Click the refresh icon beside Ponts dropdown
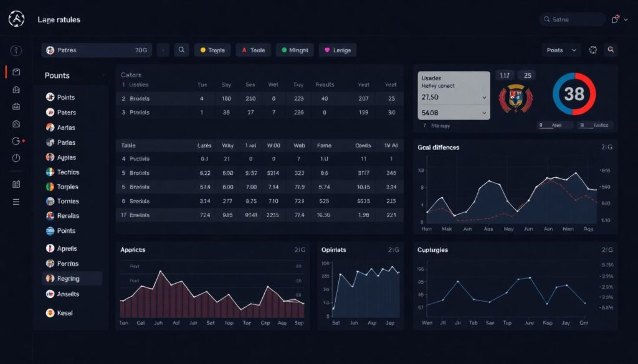638x364 pixels. click(x=593, y=50)
